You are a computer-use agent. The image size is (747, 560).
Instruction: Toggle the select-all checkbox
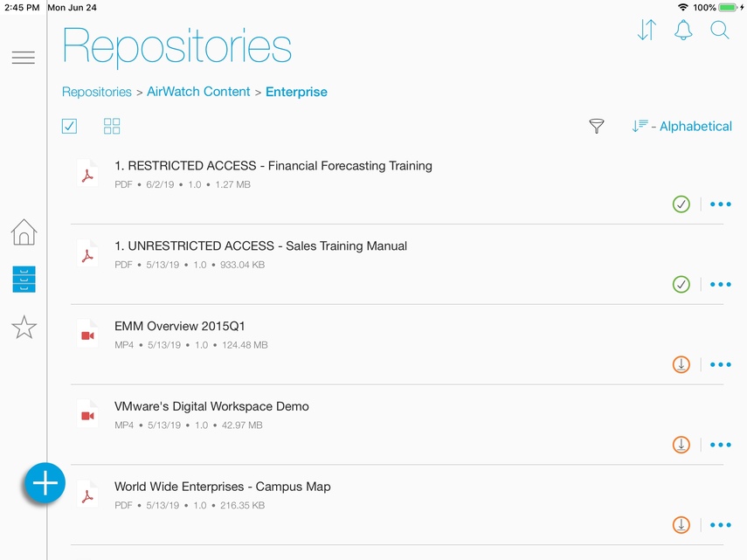click(70, 127)
